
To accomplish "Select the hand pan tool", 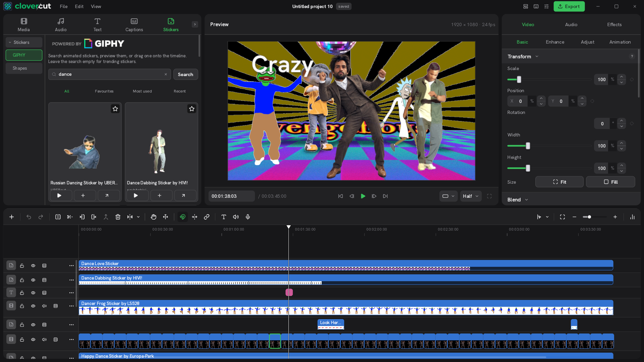I will (154, 217).
